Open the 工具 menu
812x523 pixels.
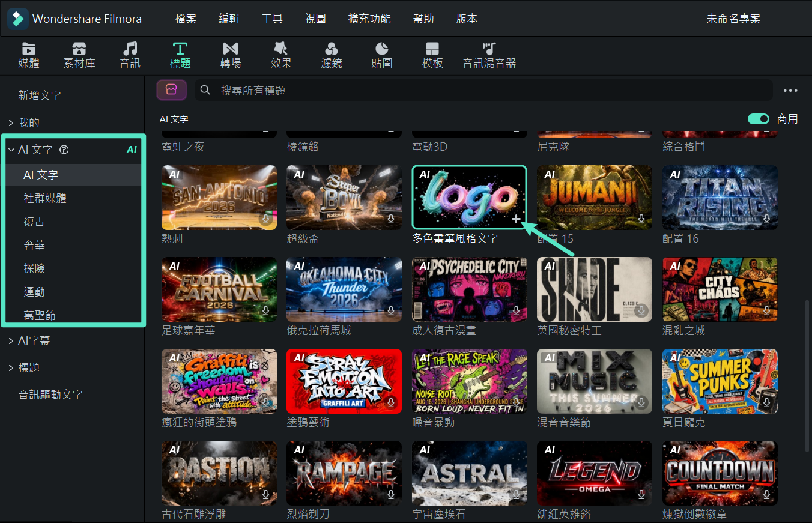(272, 19)
